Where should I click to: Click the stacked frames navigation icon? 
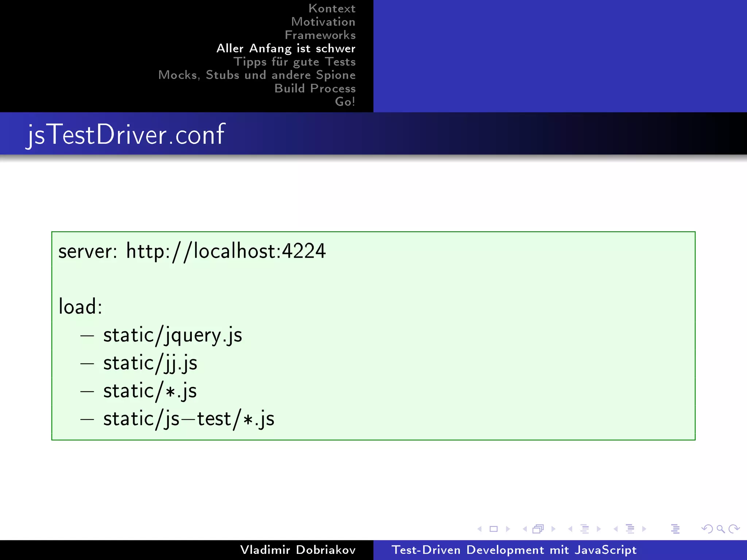click(538, 529)
